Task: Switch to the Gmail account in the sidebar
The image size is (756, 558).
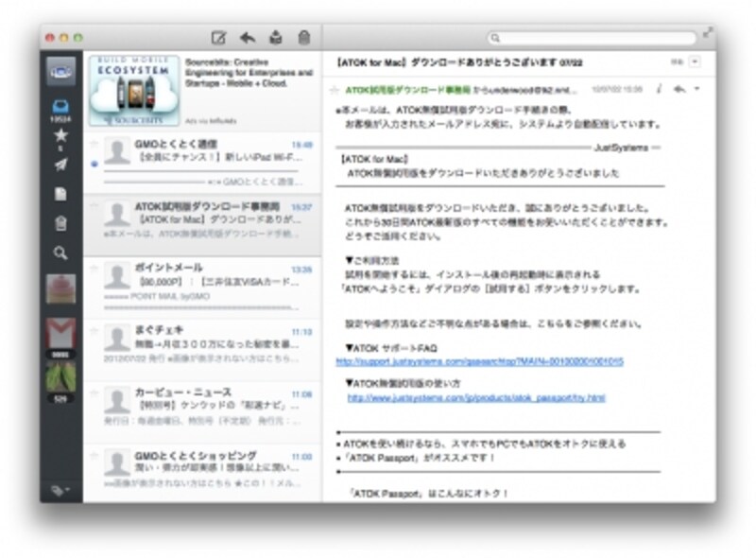Action: point(60,333)
